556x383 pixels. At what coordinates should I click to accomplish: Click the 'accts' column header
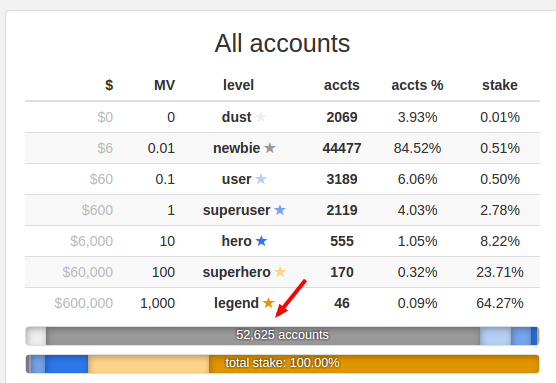pyautogui.click(x=341, y=85)
